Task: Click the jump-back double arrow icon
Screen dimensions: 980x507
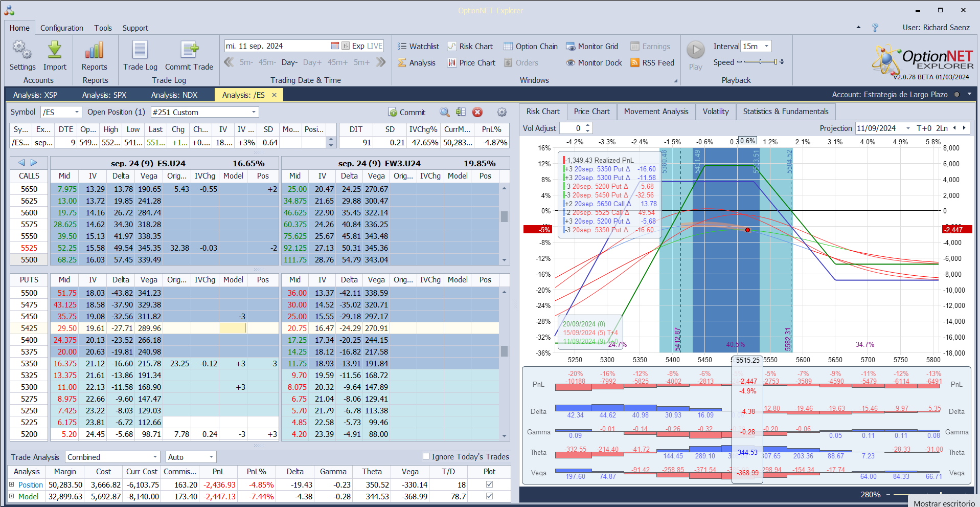Action: click(229, 62)
